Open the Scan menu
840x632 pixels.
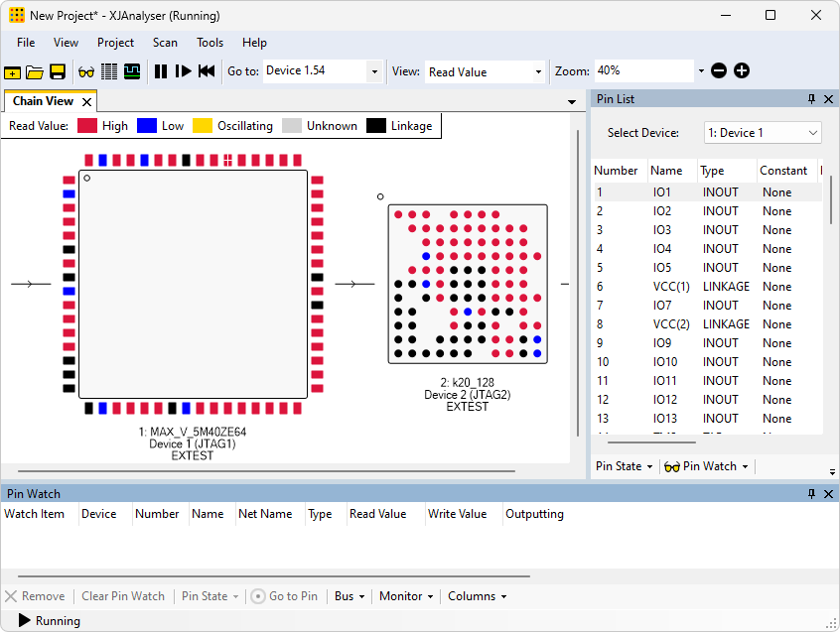165,43
